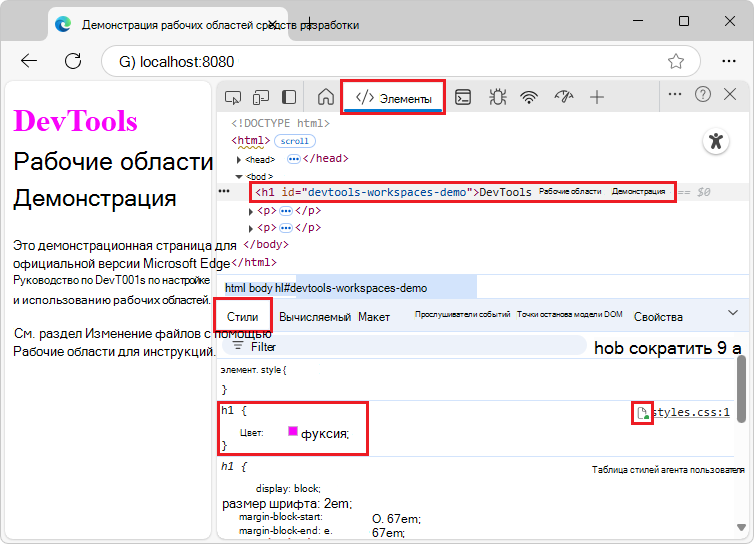754x544 pixels.
Task: Reload the page with the refresh icon
Action: coord(73,61)
